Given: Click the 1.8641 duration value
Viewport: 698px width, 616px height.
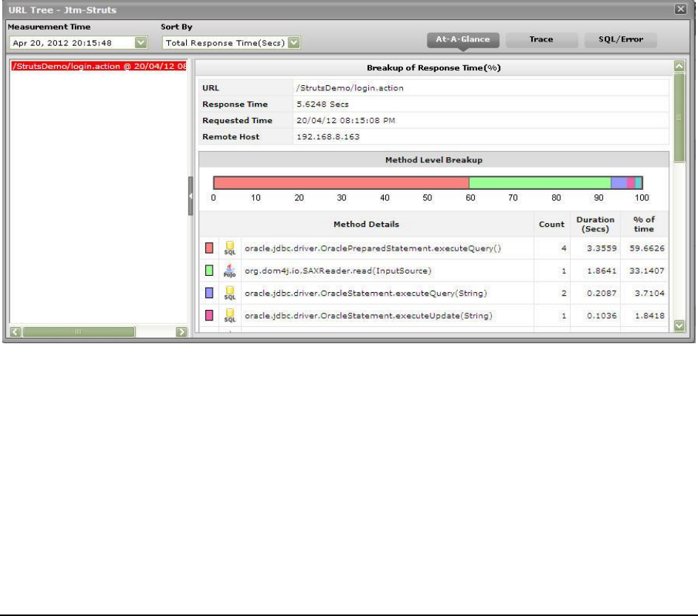Looking at the screenshot, I should point(602,271).
